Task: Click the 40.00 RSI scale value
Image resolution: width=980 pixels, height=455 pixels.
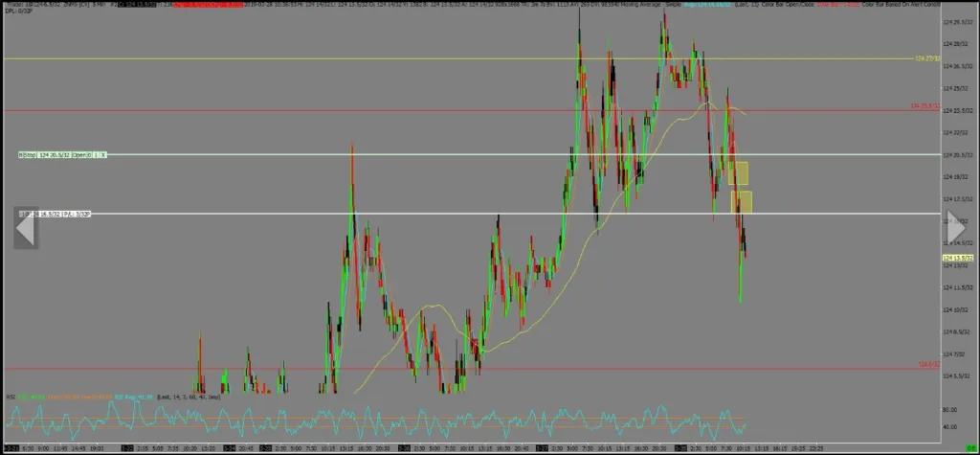Action: pyautogui.click(x=949, y=427)
